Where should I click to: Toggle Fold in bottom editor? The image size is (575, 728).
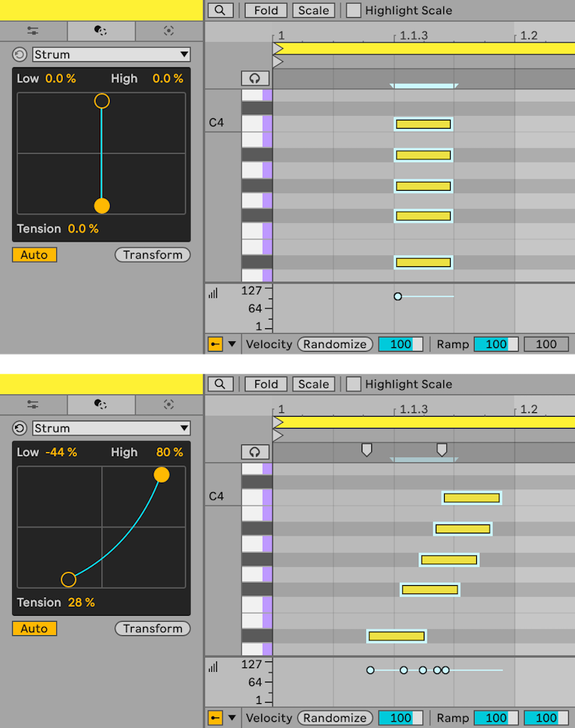click(266, 384)
